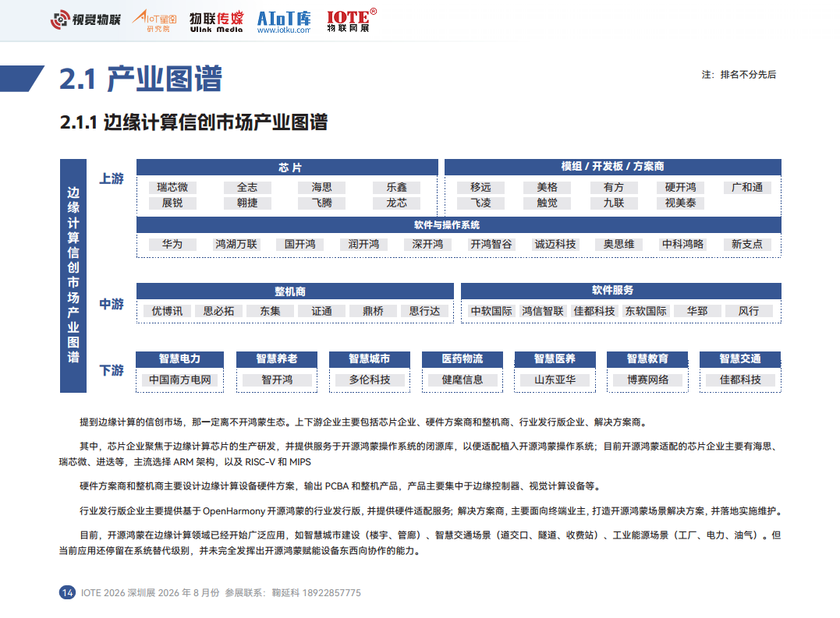Click the 2.1 产业图谱 section heading
The image size is (840, 618).
pos(140,79)
